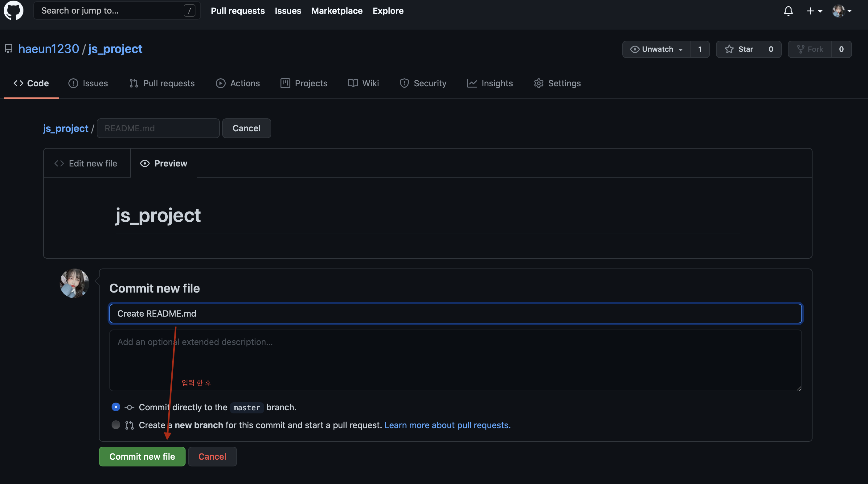Open the js_project repo title link
Image resolution: width=868 pixels, height=484 pixels.
115,49
